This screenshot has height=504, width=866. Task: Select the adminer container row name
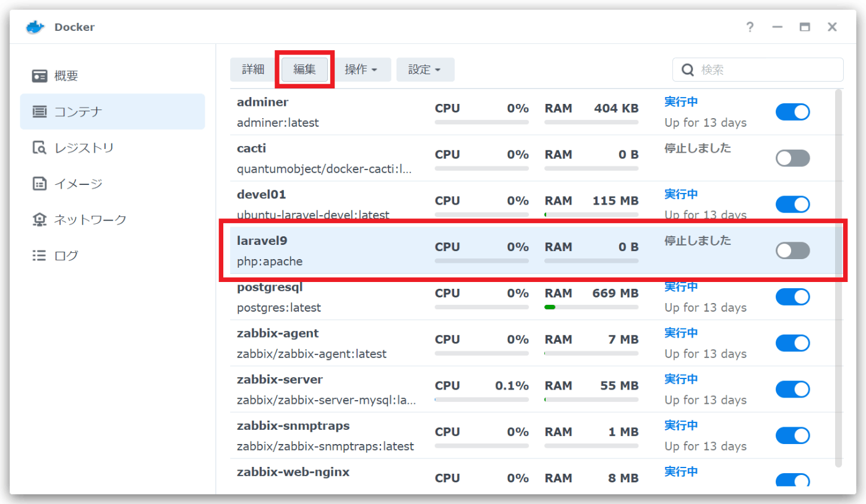coord(262,102)
